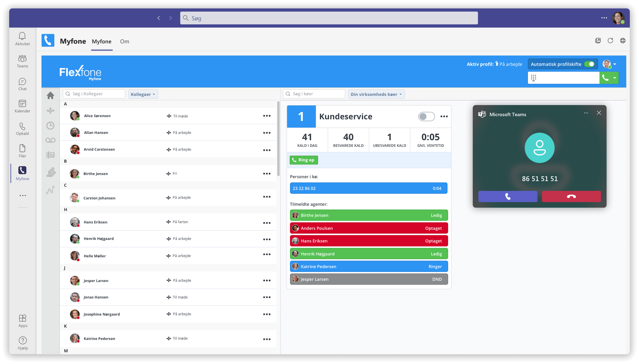Open Teams call popup more options

(586, 113)
